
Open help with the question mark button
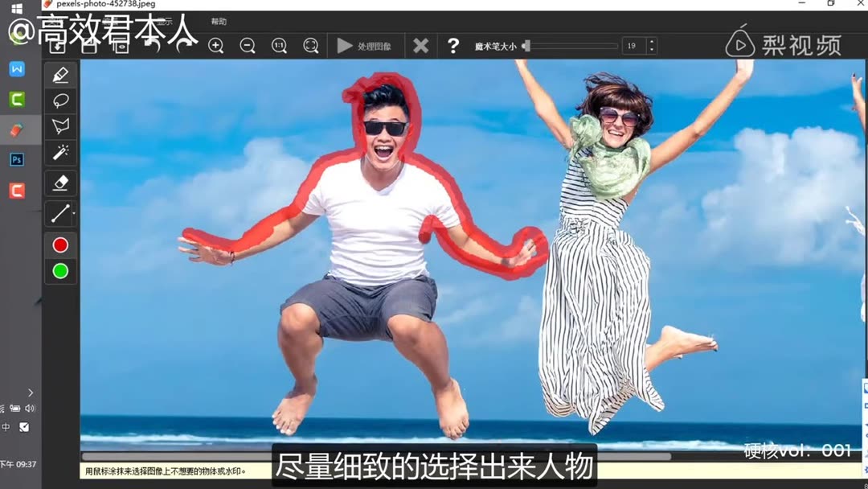coord(454,46)
